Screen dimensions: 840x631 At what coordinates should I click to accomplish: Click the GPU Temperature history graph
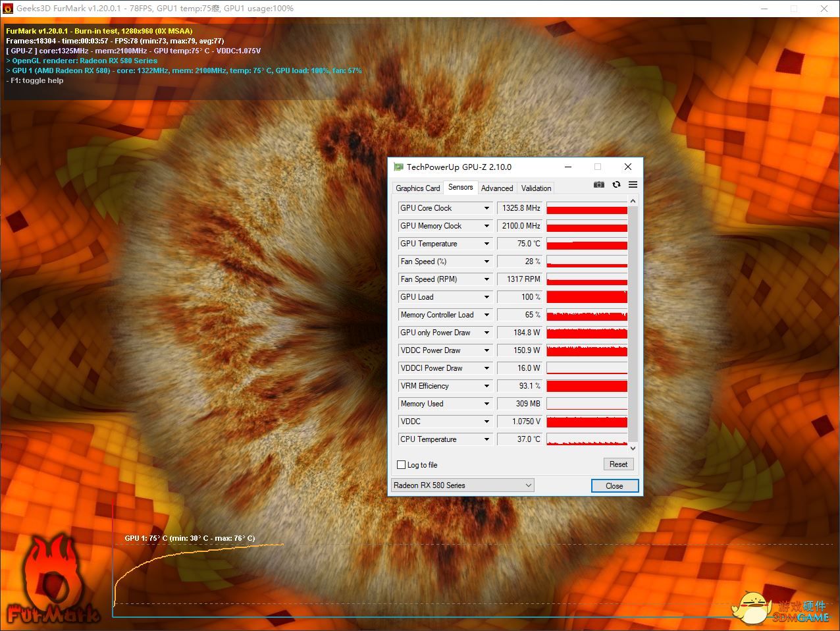587,244
